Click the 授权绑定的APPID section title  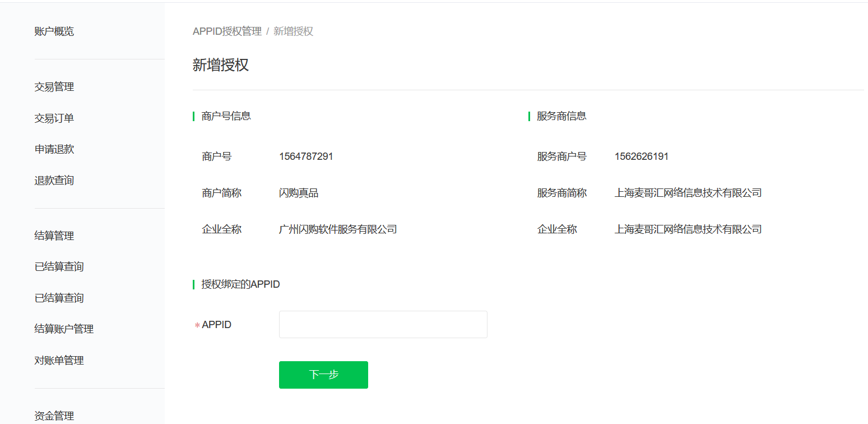point(241,284)
